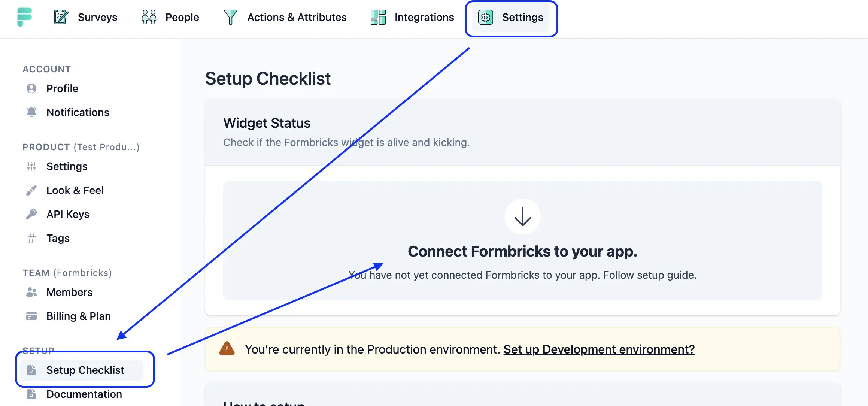Image resolution: width=868 pixels, height=406 pixels.
Task: Click the Members people icon
Action: tap(31, 292)
